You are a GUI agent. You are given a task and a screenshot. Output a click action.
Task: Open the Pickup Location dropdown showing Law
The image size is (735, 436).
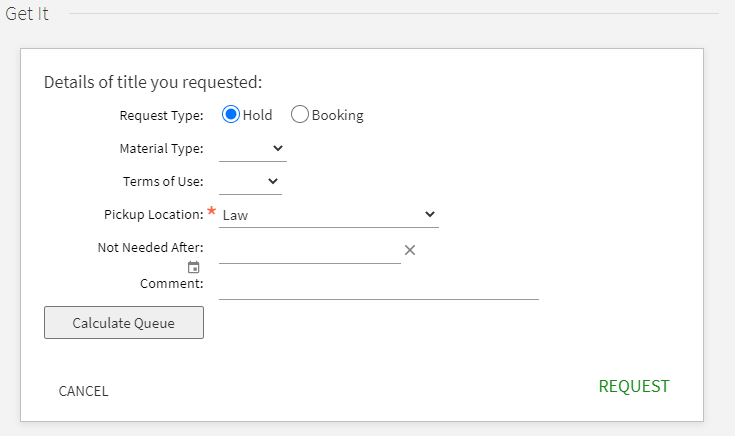[328, 215]
